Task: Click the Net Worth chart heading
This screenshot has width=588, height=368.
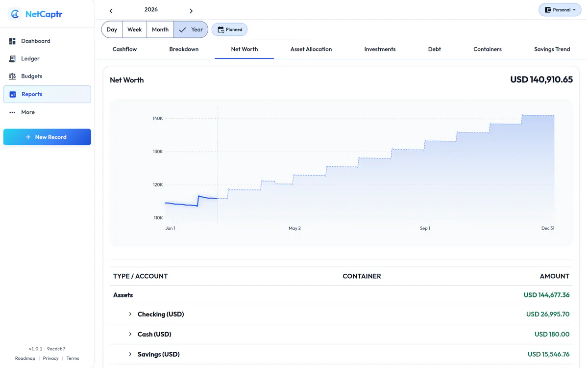Action: (127, 80)
